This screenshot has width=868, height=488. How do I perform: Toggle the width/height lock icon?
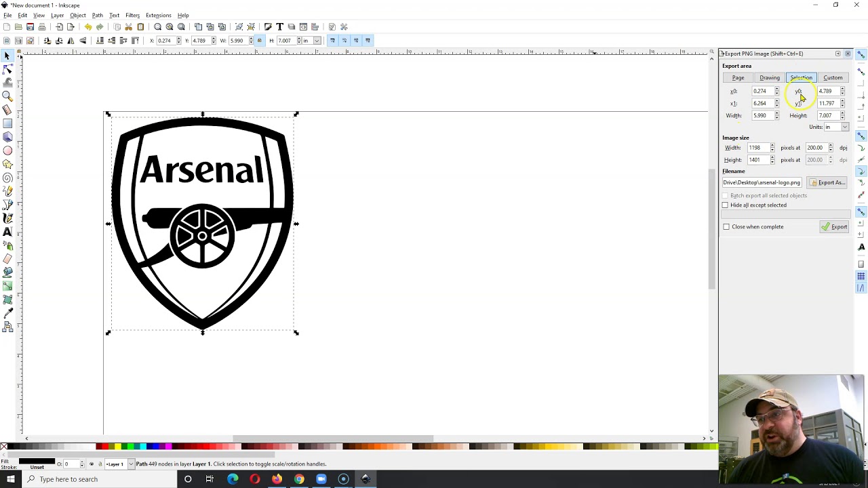click(x=259, y=41)
